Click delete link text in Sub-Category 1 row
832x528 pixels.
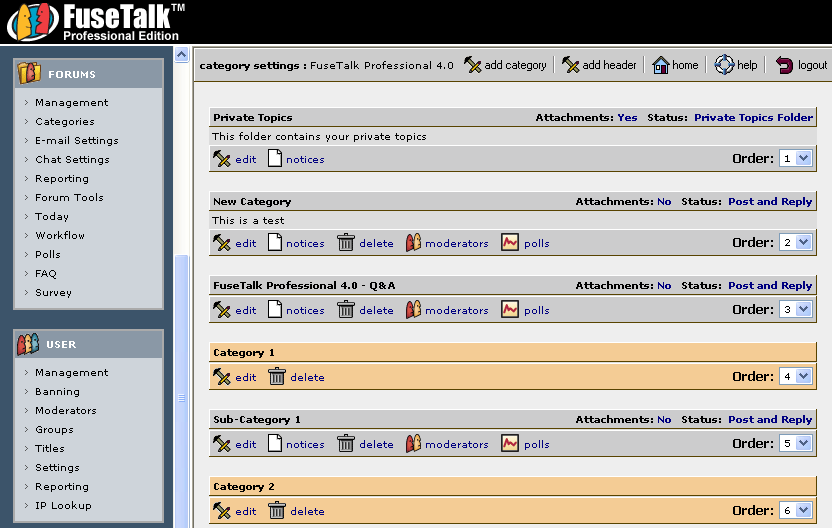click(x=376, y=444)
